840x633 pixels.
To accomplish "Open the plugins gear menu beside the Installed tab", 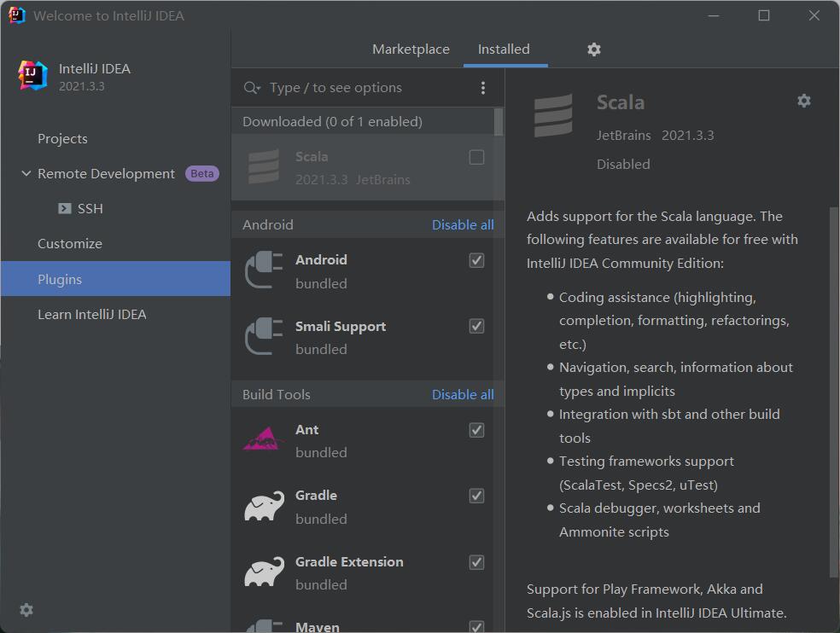I will click(x=594, y=49).
